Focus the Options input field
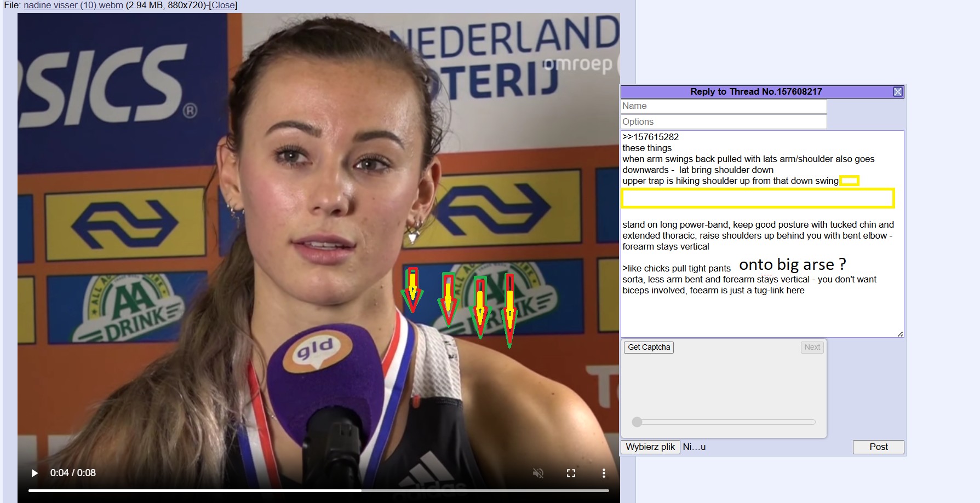The image size is (980, 503). [724, 122]
